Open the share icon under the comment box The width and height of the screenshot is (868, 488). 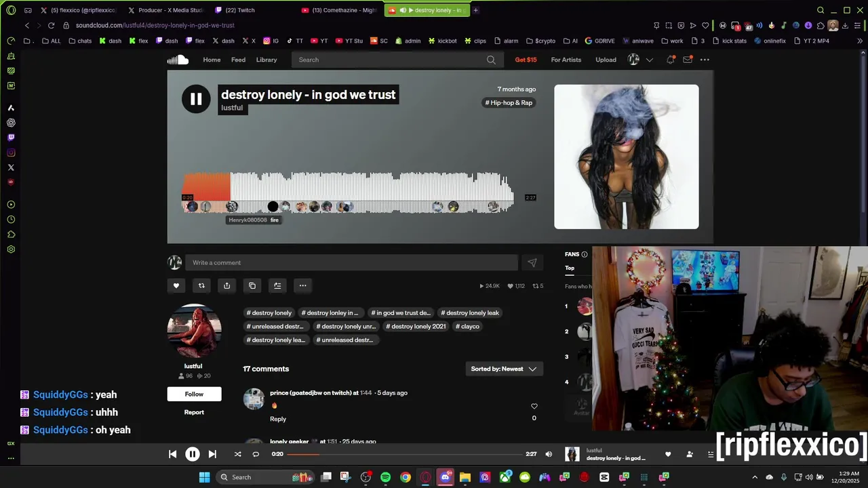click(x=226, y=285)
